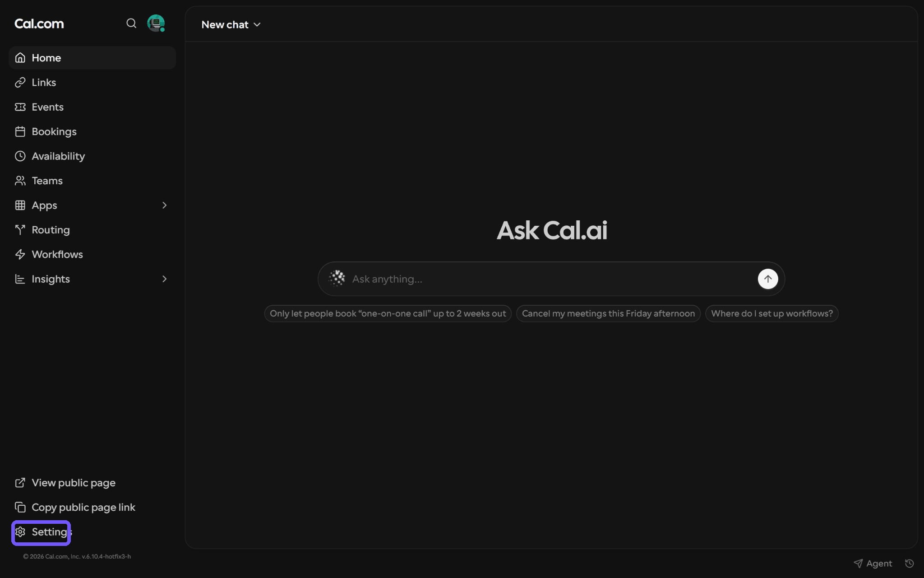Click the Apps grid icon
The width and height of the screenshot is (924, 578).
coord(20,205)
